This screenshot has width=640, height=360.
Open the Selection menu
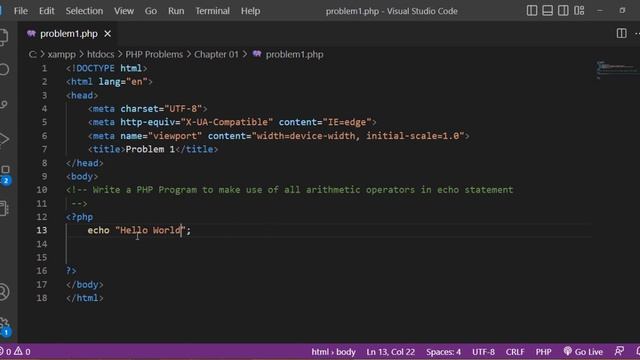click(x=84, y=11)
